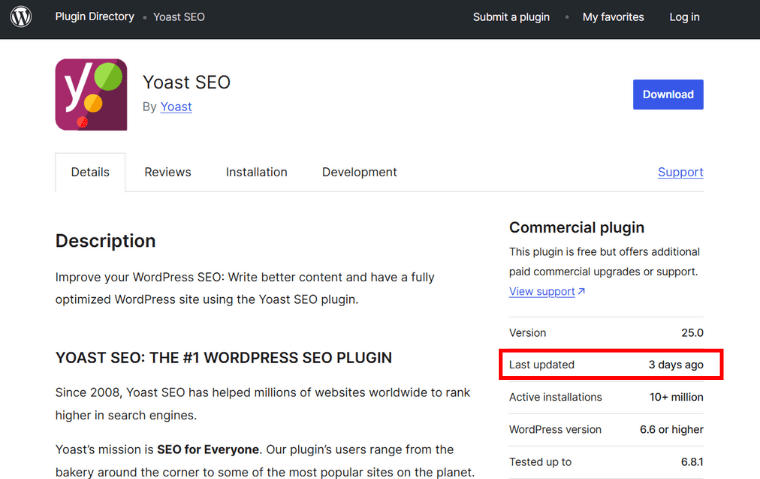Click the Description heading
The height and width of the screenshot is (479, 760).
106,241
